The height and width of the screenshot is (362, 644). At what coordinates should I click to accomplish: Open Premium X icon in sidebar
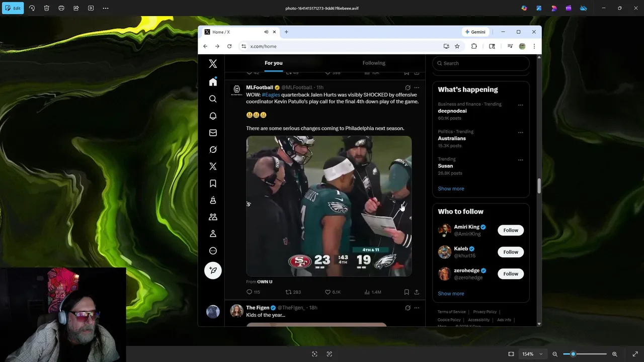click(x=213, y=166)
